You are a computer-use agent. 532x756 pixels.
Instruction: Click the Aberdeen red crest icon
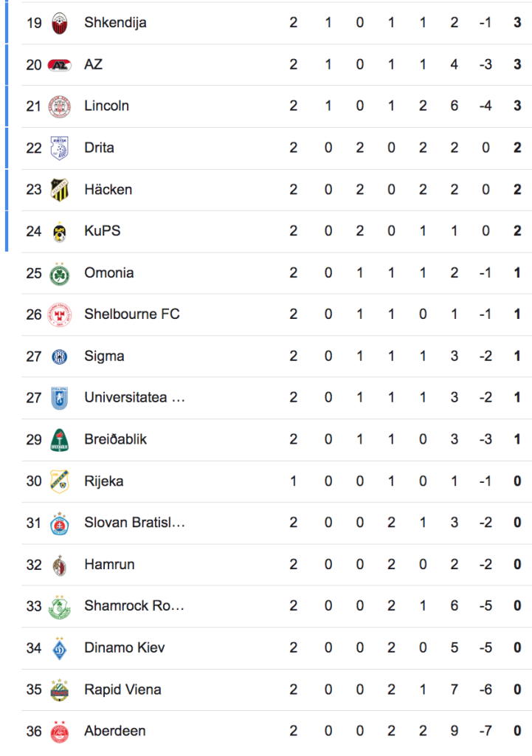pos(59,732)
